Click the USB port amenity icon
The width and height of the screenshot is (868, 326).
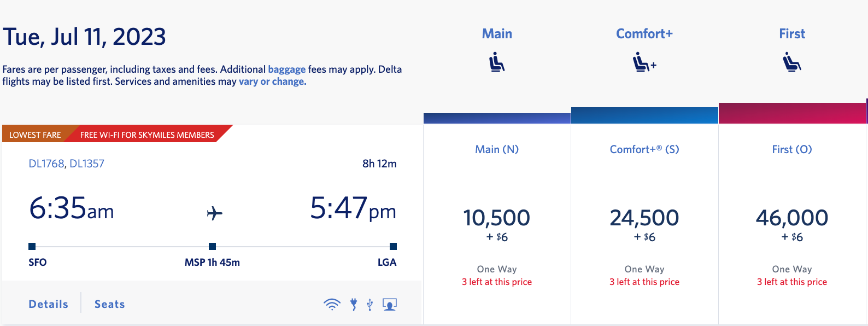(371, 303)
